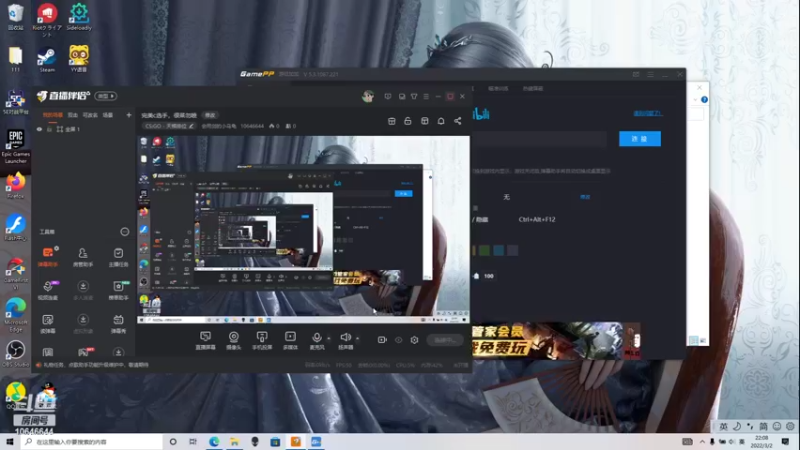Click the unlock padlock icon above preview
This screenshot has height=450, width=800.
pos(408,121)
